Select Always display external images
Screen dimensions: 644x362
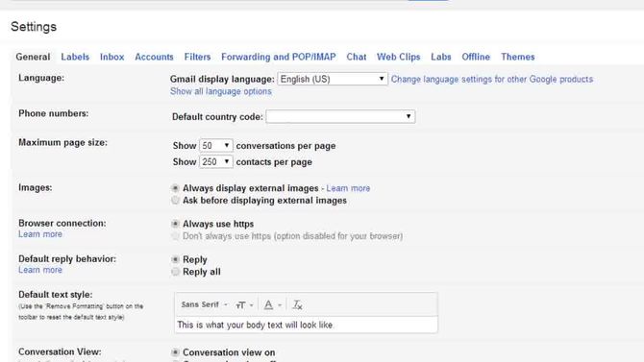pyautogui.click(x=175, y=188)
